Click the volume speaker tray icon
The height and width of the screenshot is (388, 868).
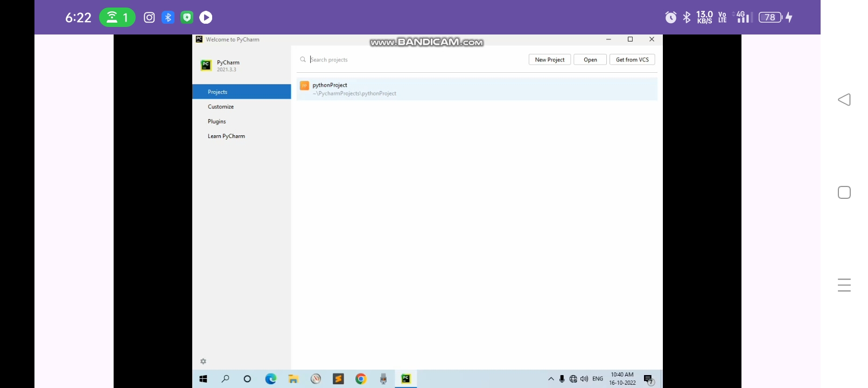point(584,379)
